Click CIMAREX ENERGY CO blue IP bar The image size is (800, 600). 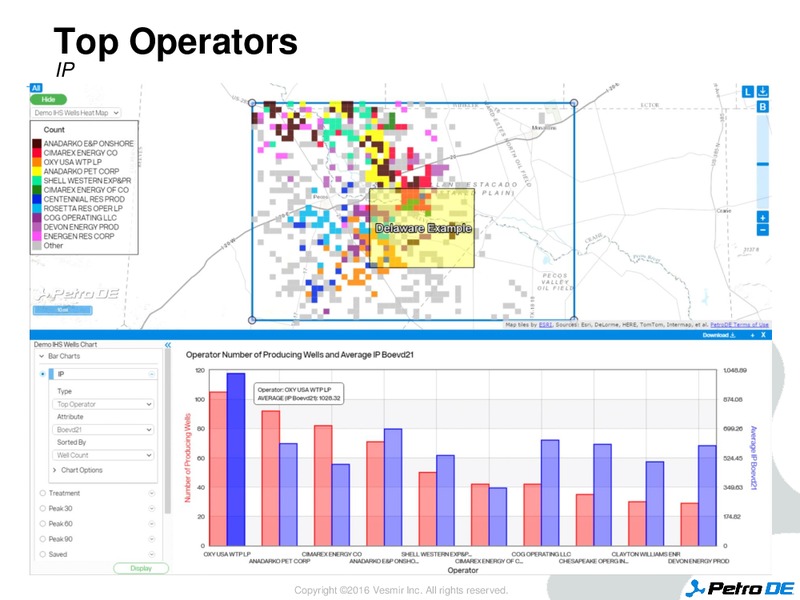pyautogui.click(x=340, y=505)
